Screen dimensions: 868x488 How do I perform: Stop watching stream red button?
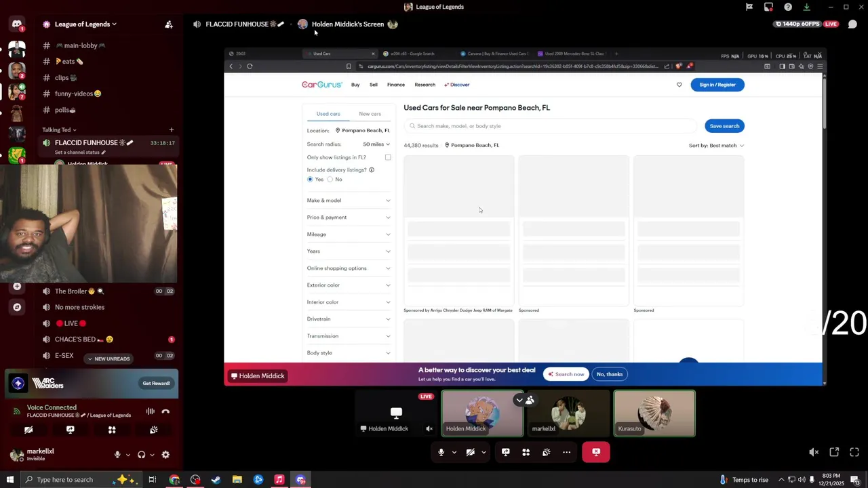pyautogui.click(x=596, y=452)
